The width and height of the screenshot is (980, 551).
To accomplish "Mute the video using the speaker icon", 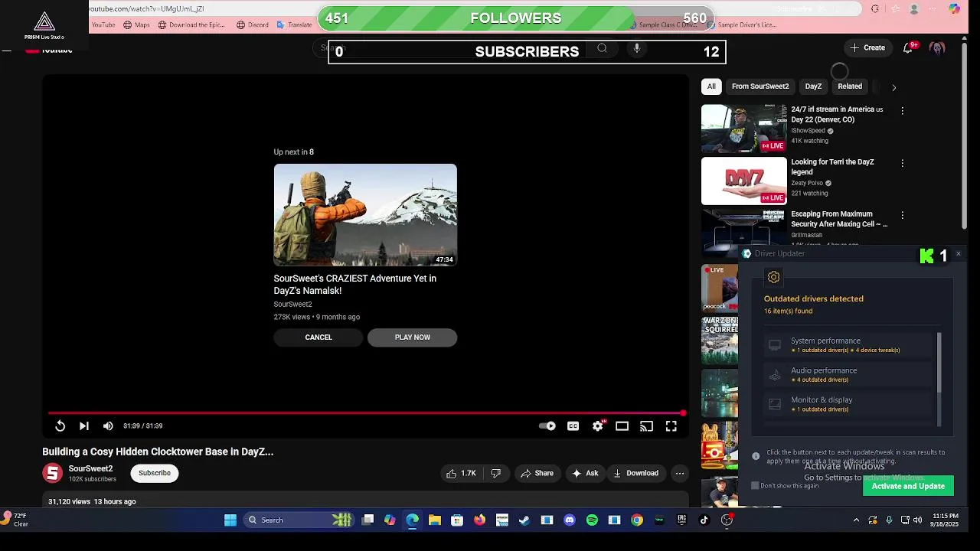I will pyautogui.click(x=108, y=426).
